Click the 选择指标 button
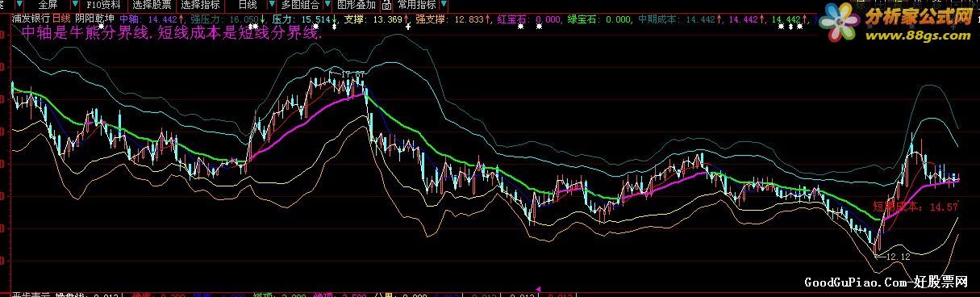Screen dimensions: 980x297 pos(200,5)
